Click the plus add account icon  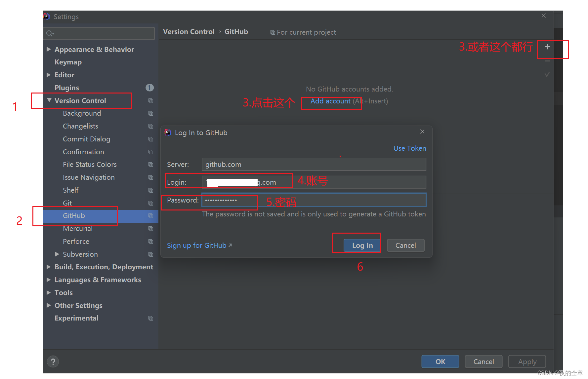tap(547, 47)
